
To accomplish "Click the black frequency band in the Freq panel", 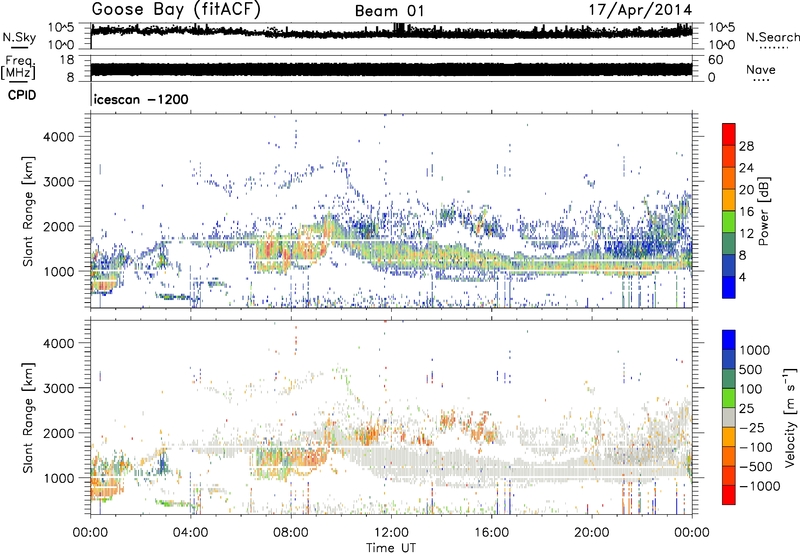I will coord(391,69).
